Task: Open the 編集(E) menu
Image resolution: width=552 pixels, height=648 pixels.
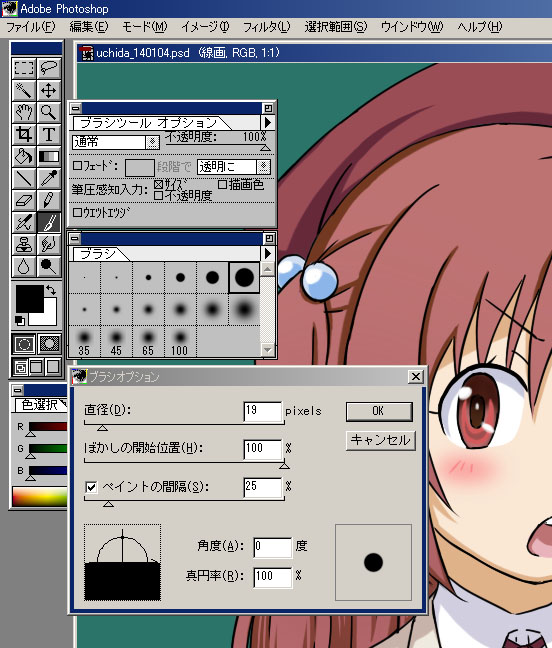Action: pos(89,27)
